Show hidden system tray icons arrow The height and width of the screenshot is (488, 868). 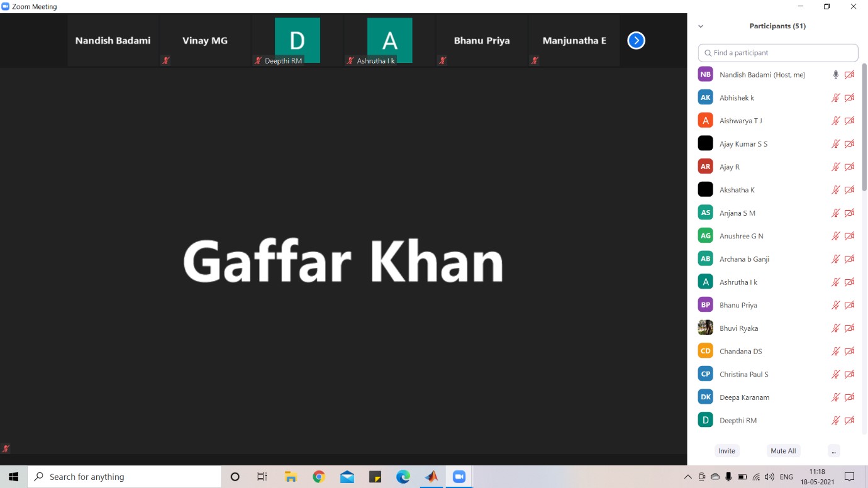pyautogui.click(x=688, y=477)
